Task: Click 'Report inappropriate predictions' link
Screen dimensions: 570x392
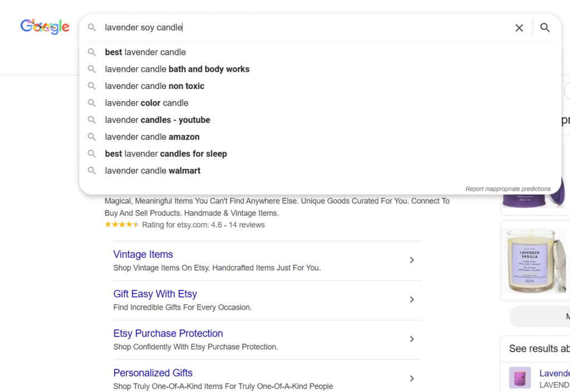Action: 508,189
